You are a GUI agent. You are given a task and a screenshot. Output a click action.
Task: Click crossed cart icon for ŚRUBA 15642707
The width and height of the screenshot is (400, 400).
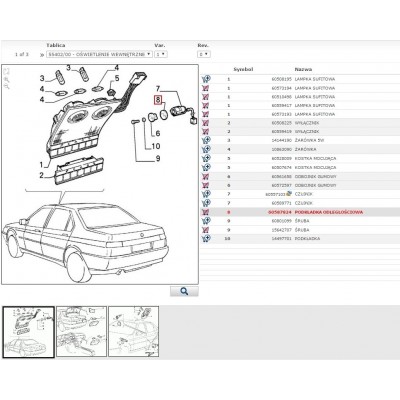(x=206, y=230)
